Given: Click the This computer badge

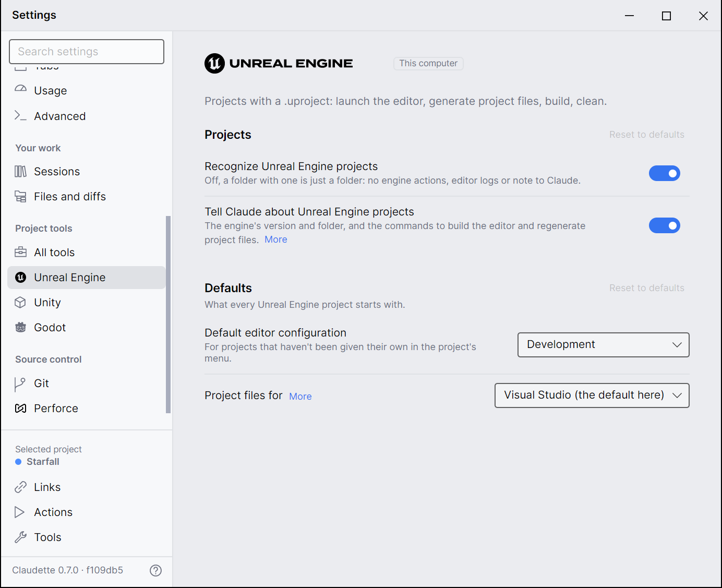Looking at the screenshot, I should click(428, 63).
